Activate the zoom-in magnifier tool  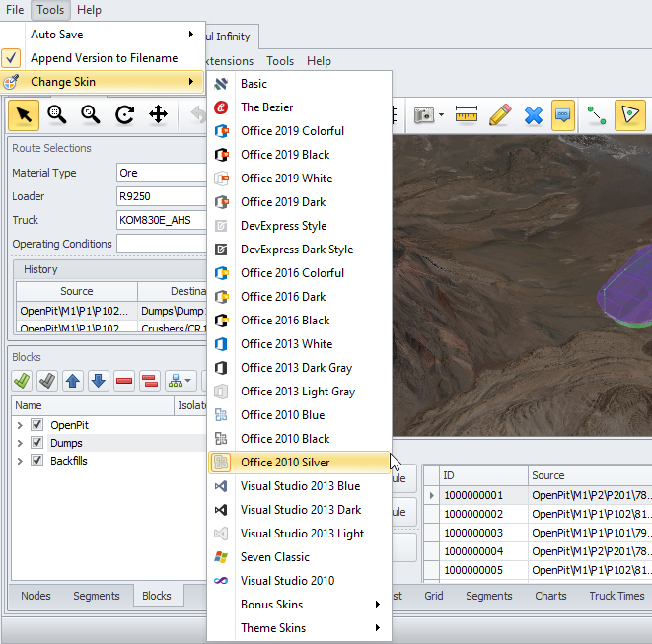(x=57, y=114)
